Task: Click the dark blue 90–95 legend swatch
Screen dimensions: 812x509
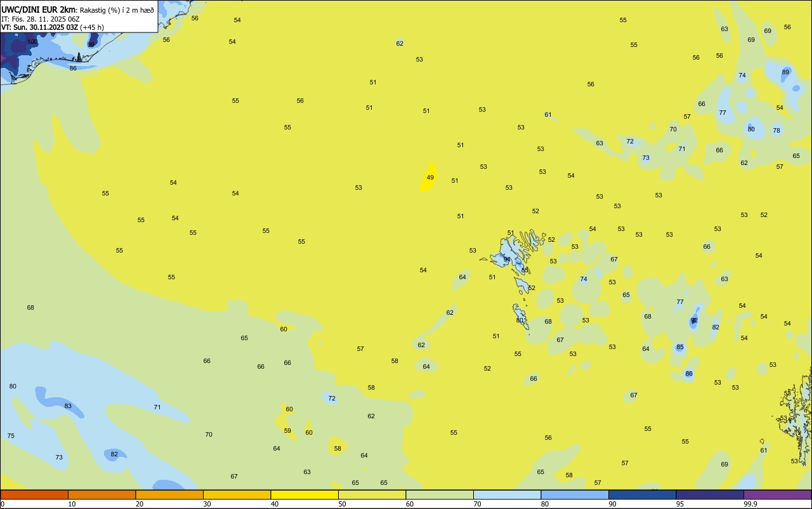Action: pyautogui.click(x=642, y=494)
